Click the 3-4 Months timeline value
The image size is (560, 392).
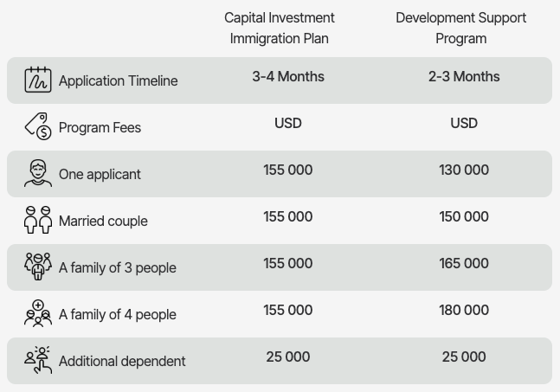click(288, 76)
